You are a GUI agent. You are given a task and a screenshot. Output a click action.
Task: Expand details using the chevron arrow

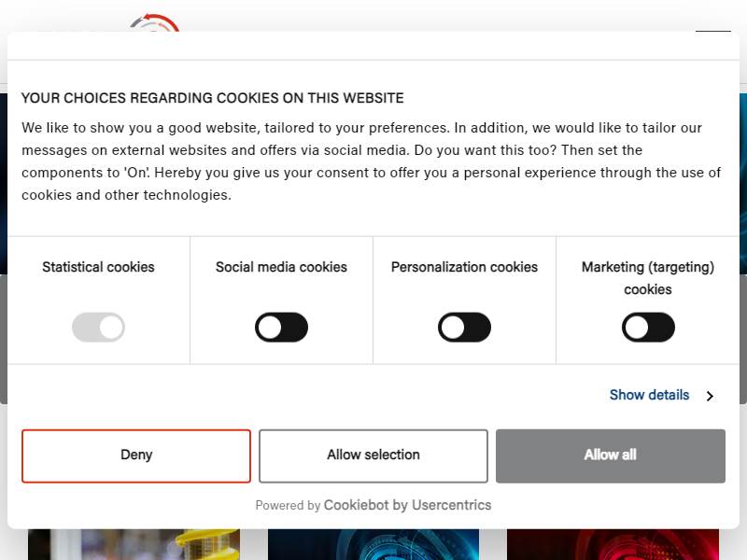[x=710, y=396]
